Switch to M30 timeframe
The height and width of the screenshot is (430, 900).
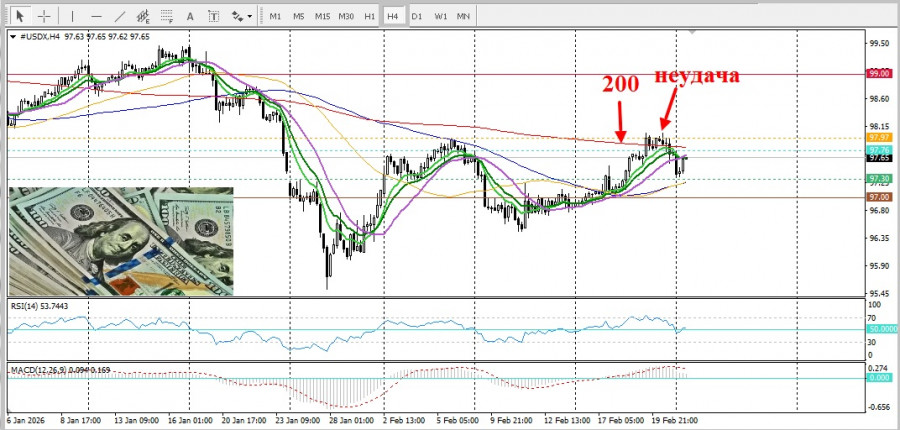(346, 16)
